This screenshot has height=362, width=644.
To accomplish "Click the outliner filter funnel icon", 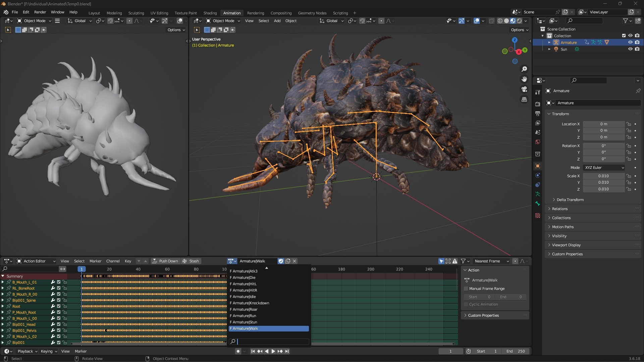I will pos(626,21).
